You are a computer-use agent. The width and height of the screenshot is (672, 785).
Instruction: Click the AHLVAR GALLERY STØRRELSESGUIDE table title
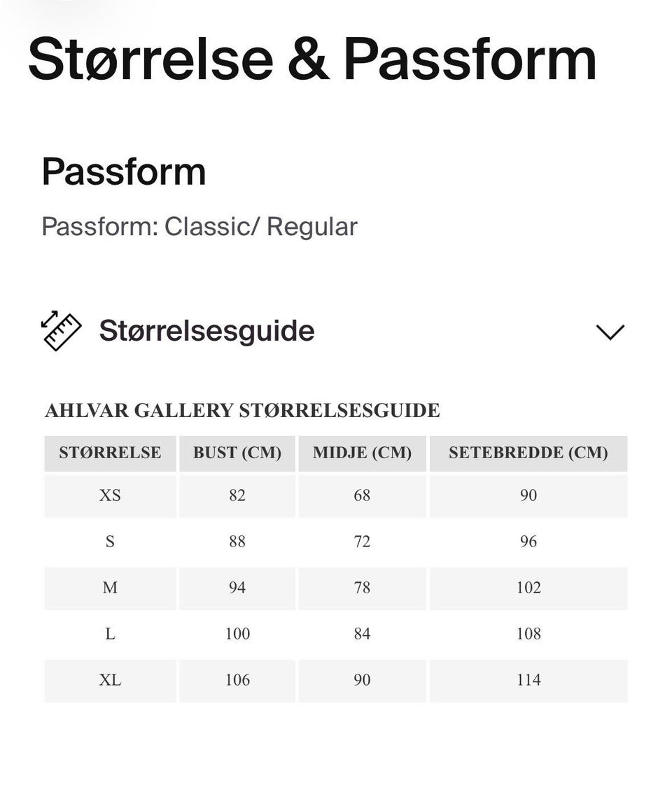242,411
